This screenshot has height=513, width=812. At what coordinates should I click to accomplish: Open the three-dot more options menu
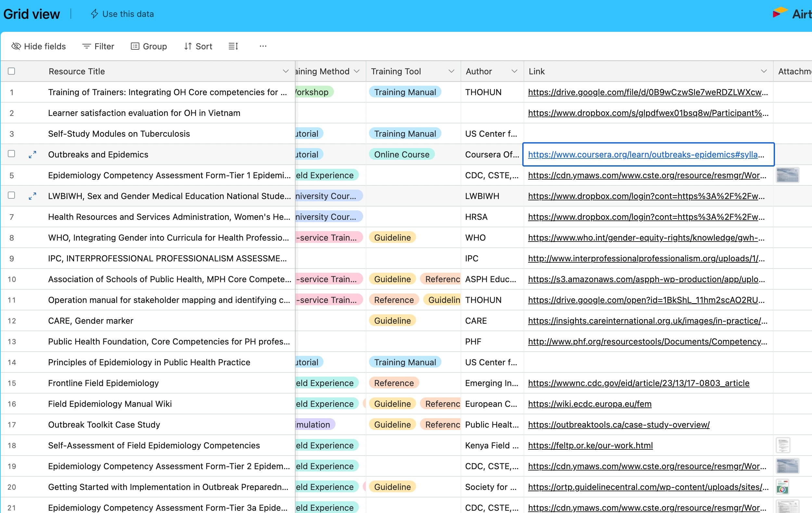(x=263, y=46)
